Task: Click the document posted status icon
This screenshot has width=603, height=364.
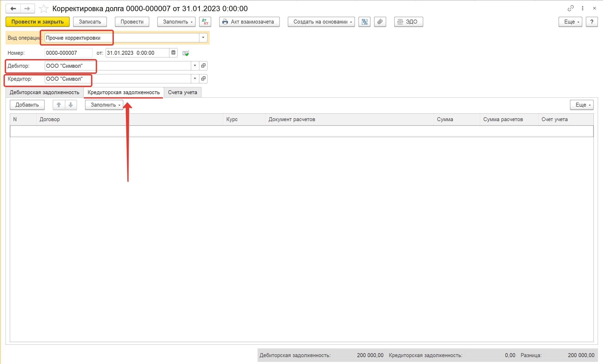Action: coord(186,53)
